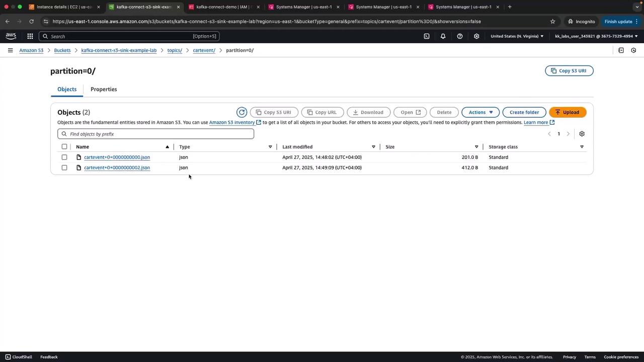Select all objects with header checkbox

coord(64,147)
